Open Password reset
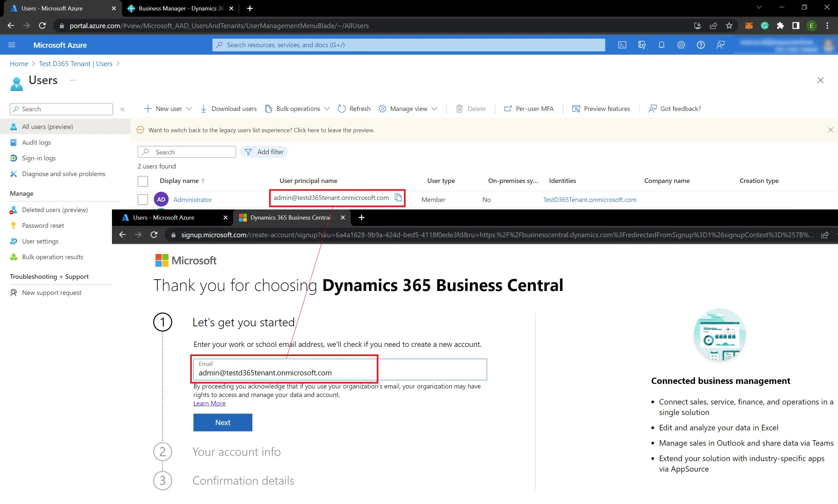 click(x=43, y=225)
